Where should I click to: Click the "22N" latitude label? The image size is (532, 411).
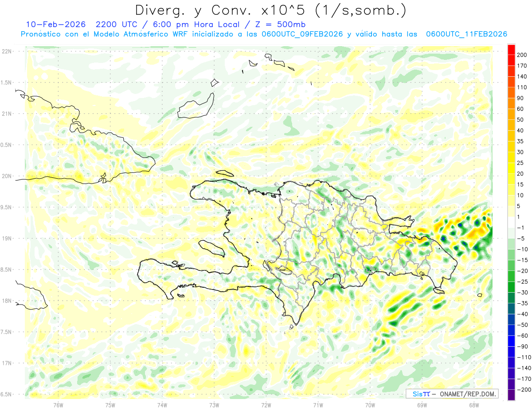(7, 51)
